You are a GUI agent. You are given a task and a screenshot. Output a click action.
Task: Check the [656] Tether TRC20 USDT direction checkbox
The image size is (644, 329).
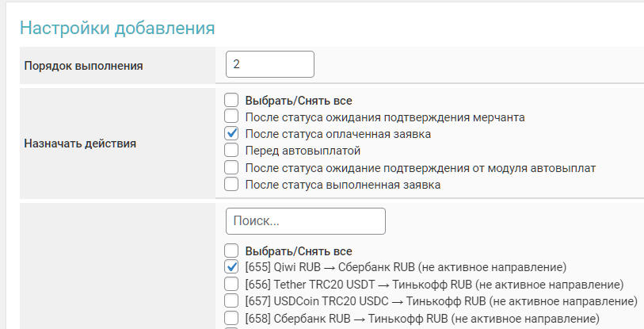(x=231, y=284)
